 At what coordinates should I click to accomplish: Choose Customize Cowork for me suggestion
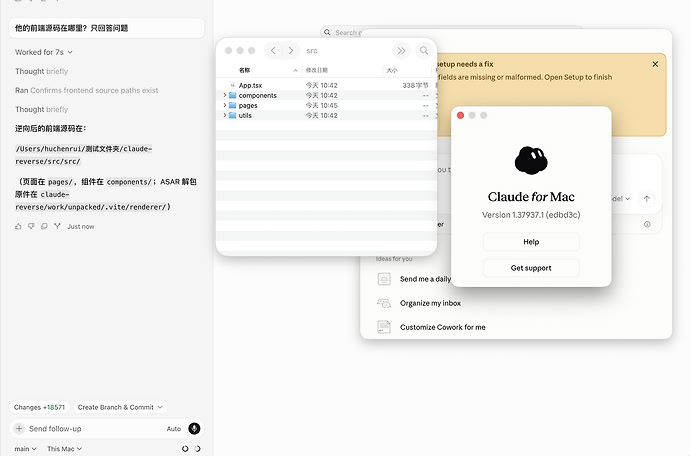pos(442,327)
